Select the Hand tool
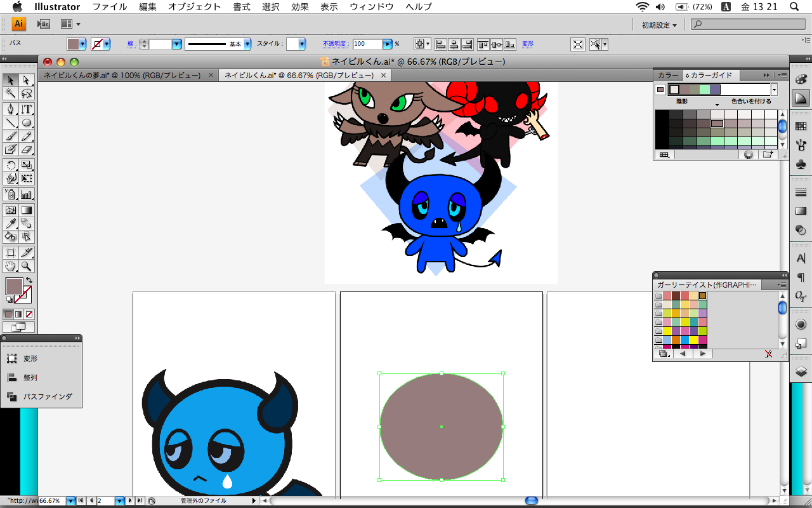812x508 pixels. click(11, 266)
